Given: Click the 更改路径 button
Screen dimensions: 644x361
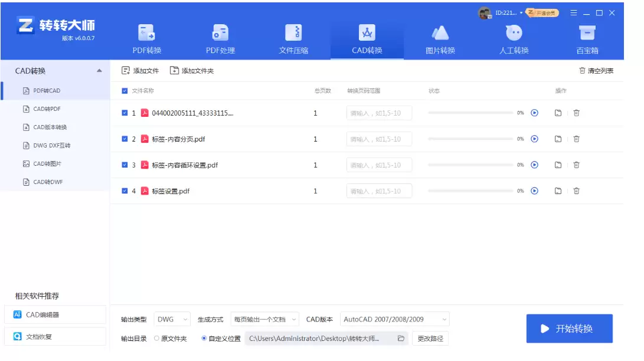Looking at the screenshot, I should [x=430, y=339].
